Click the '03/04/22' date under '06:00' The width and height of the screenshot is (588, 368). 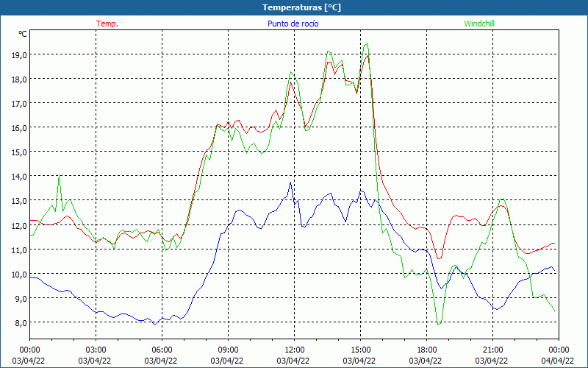click(160, 361)
